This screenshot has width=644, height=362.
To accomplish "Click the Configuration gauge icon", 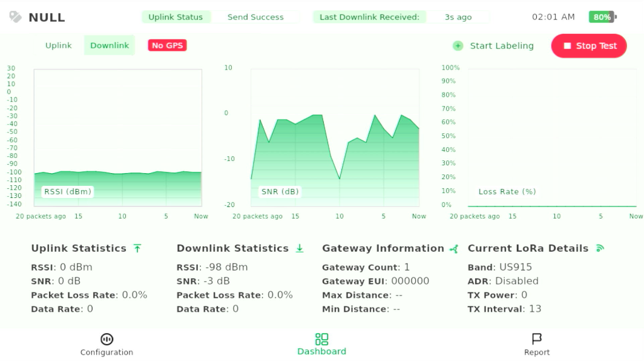I will [x=107, y=339].
